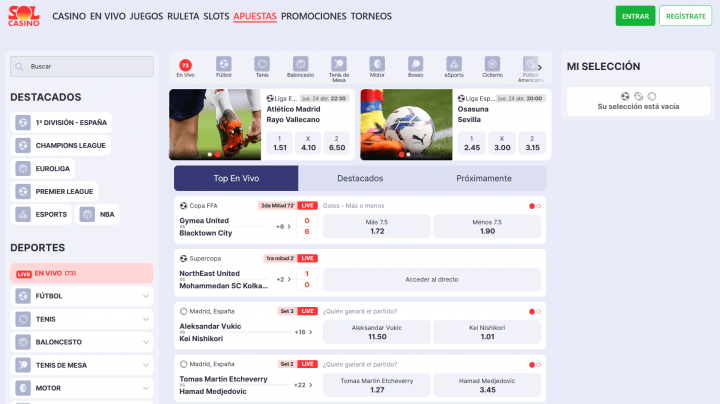Expand the Tenis de Mesa category

click(146, 365)
